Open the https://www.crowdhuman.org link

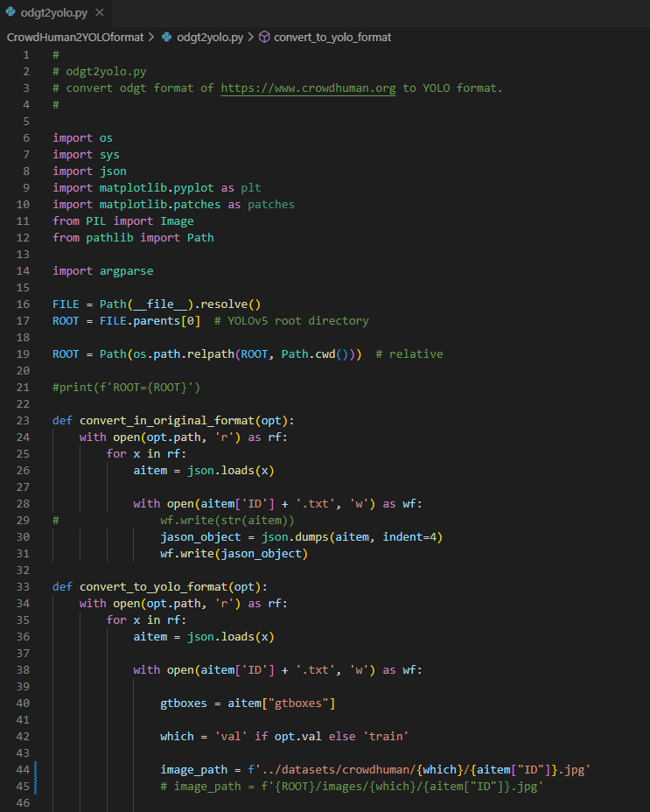(308, 88)
